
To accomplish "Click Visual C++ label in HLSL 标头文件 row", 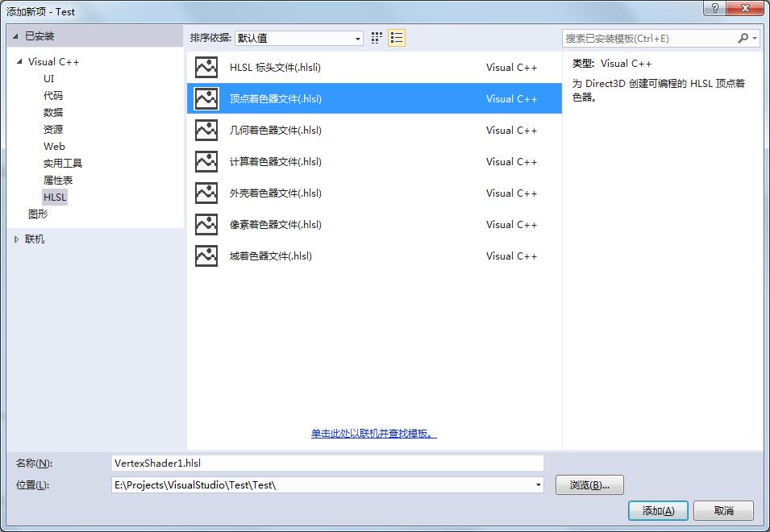I will tap(511, 67).
